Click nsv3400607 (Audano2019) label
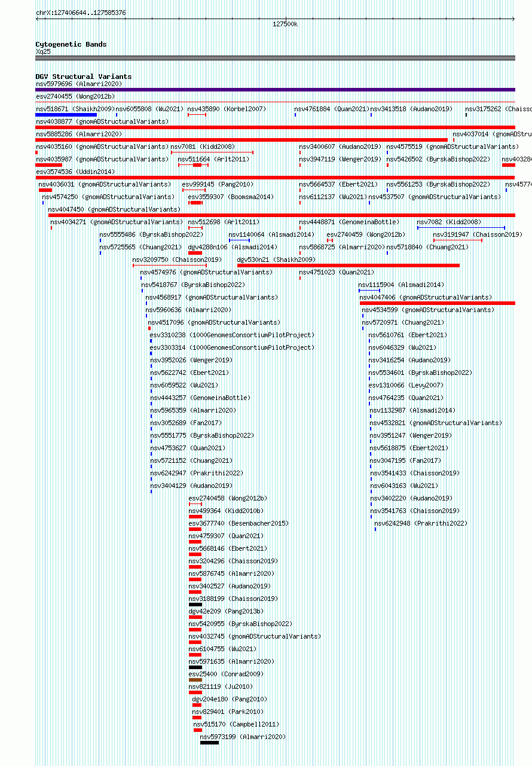This screenshot has height=766, width=532. 340,147
